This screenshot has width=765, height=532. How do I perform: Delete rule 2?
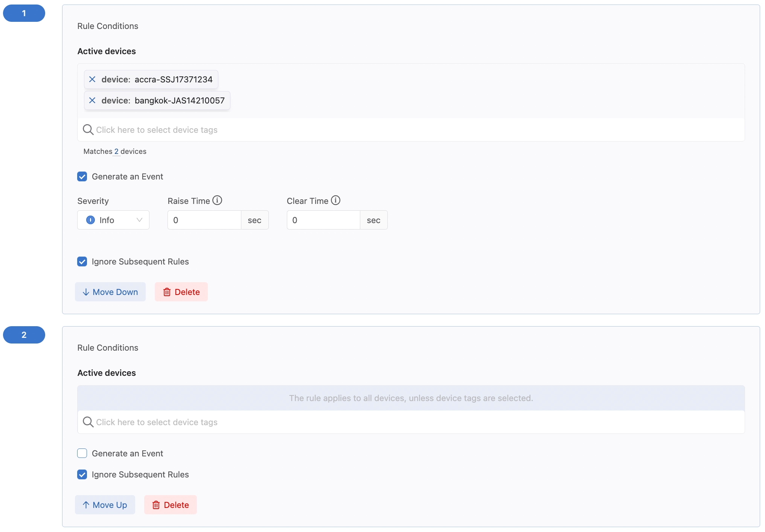171,505
